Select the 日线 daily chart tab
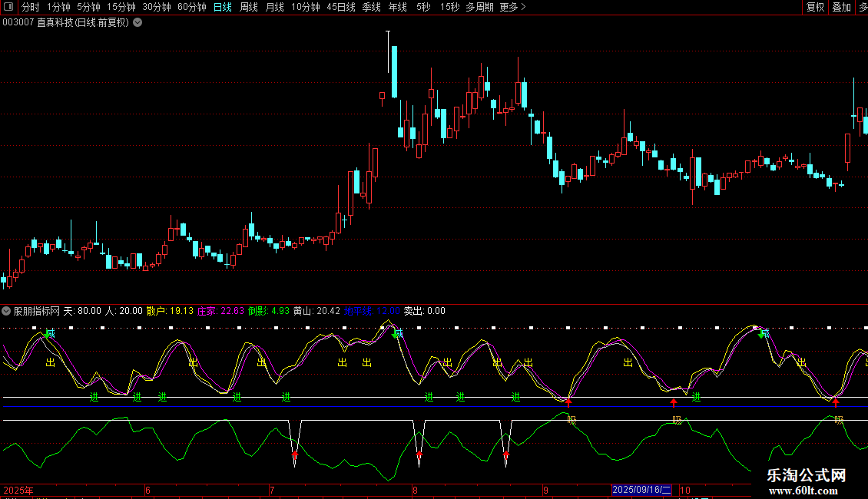The height and width of the screenshot is (499, 868). (x=222, y=7)
